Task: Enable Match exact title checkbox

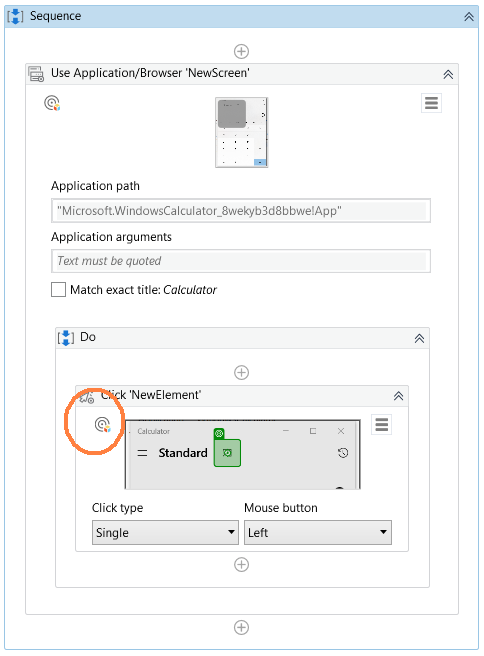Action: tap(59, 290)
